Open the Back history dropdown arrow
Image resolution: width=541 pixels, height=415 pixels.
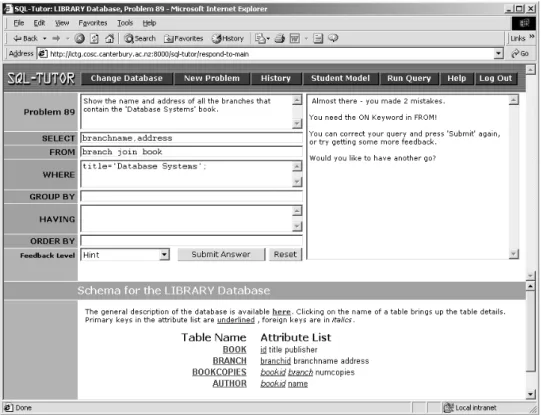tap(45, 39)
